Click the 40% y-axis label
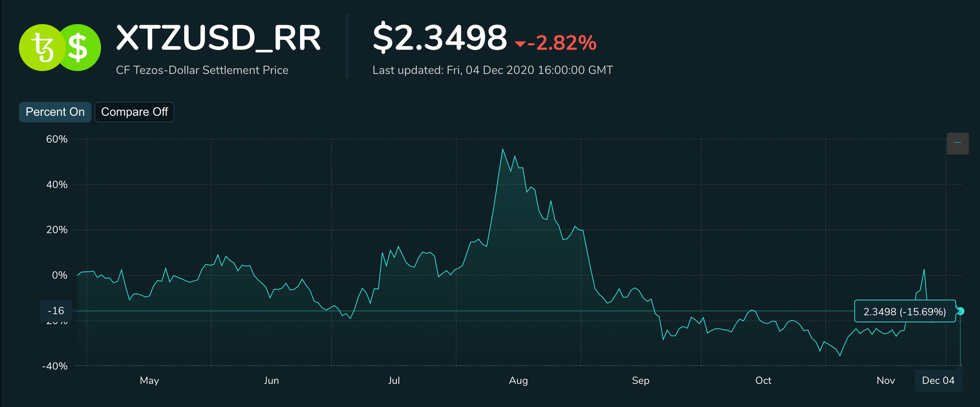Viewport: 980px width, 407px height. click(x=57, y=185)
